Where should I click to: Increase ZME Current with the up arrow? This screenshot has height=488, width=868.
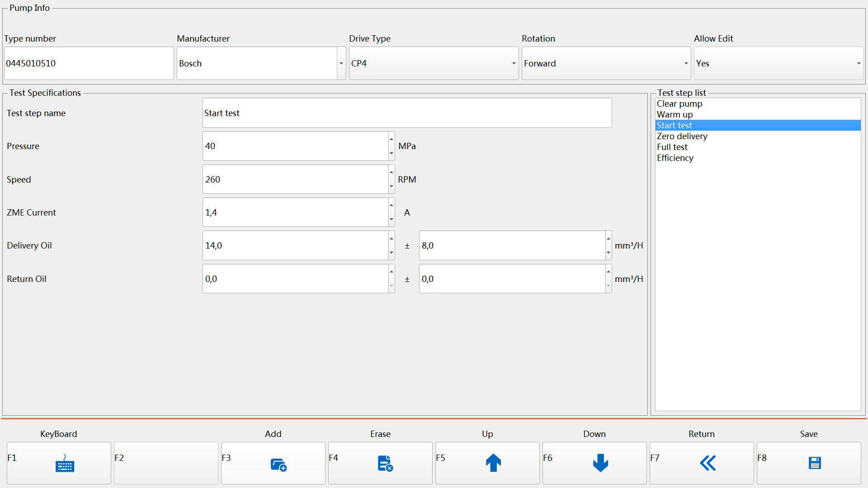click(x=392, y=205)
